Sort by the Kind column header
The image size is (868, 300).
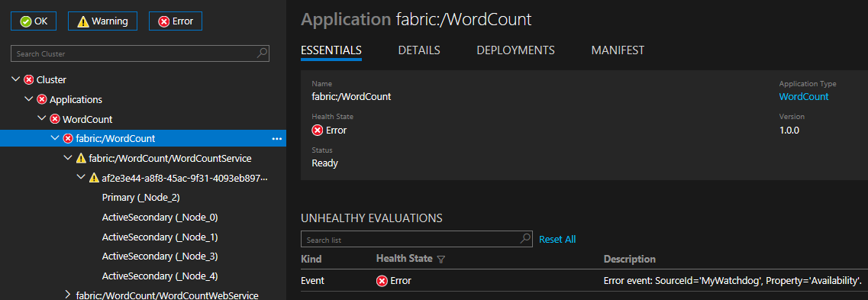311,259
